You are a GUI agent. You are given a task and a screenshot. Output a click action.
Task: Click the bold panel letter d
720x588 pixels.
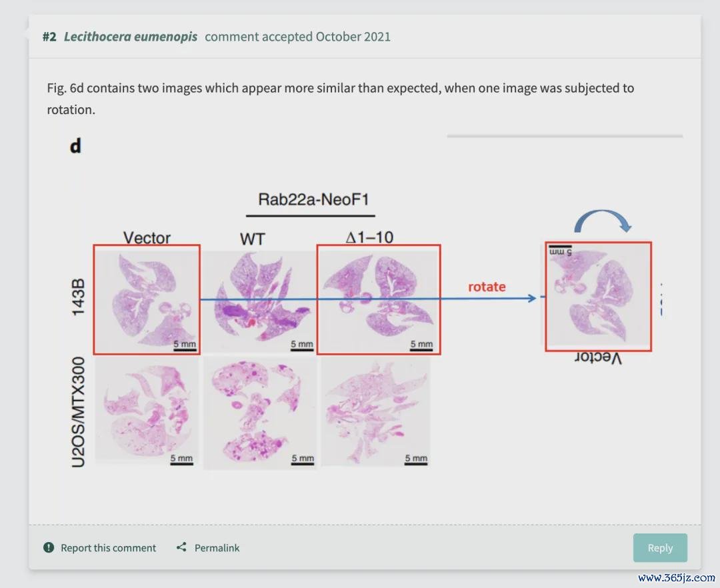click(x=75, y=146)
